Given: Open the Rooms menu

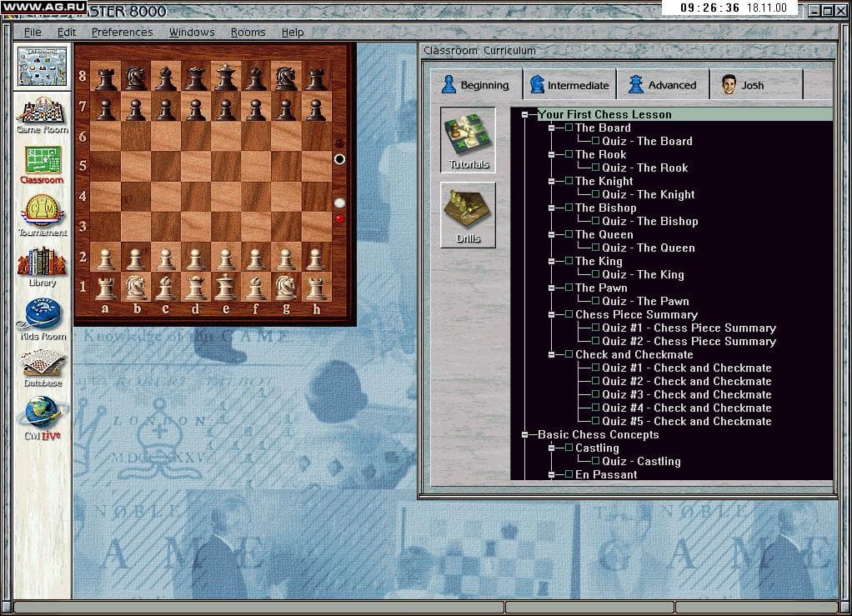Looking at the screenshot, I should (248, 32).
